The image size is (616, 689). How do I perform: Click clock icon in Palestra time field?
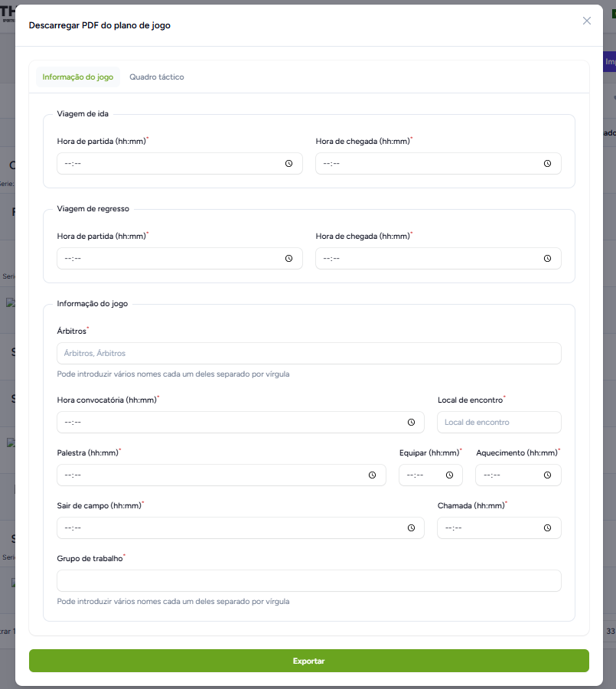point(372,475)
